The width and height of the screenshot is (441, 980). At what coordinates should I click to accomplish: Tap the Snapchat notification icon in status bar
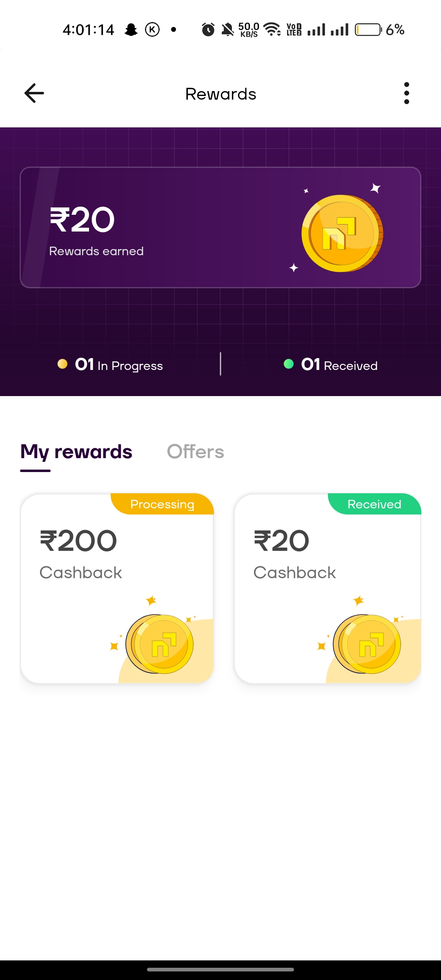tap(131, 30)
